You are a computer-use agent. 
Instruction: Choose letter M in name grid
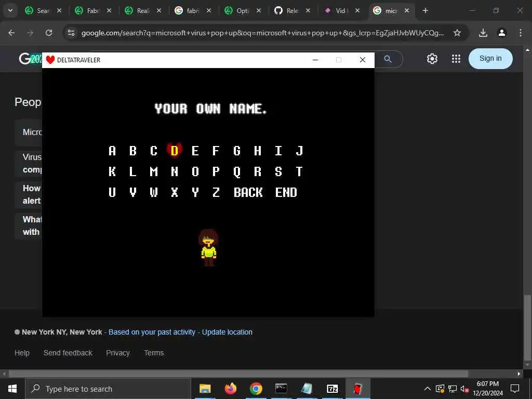154,171
